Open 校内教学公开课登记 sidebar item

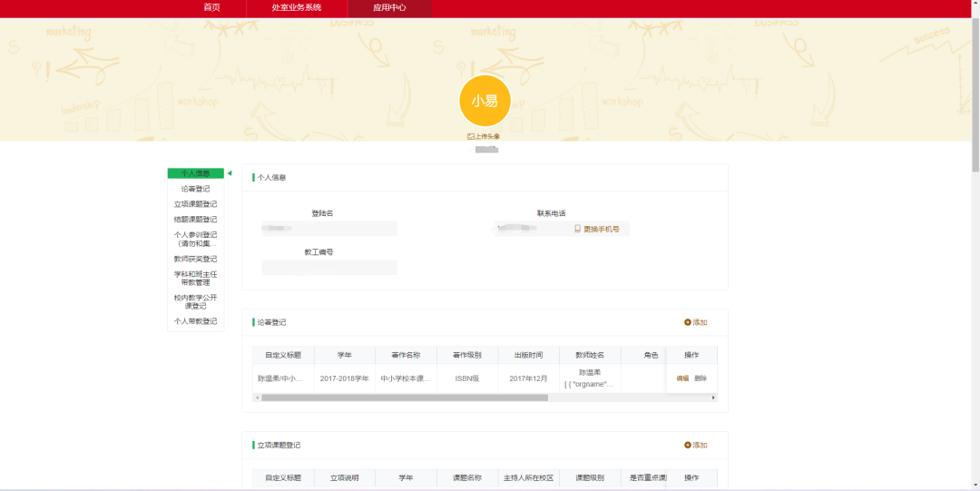[x=195, y=301]
